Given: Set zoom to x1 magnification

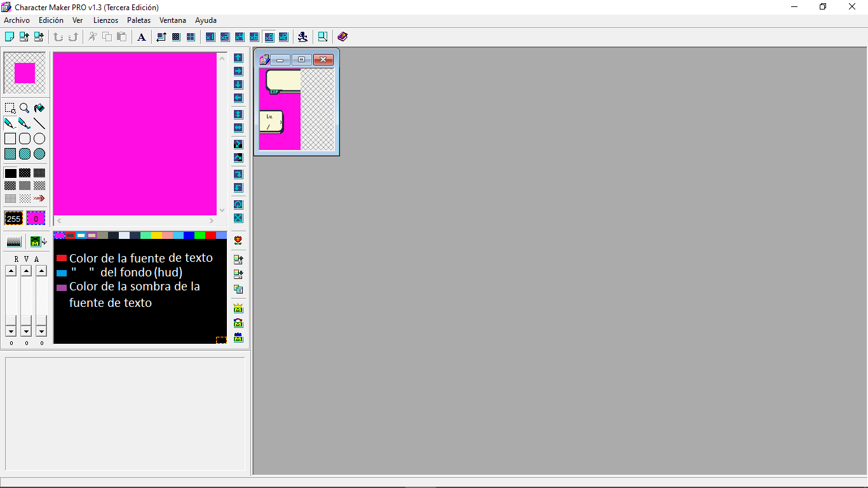Looking at the screenshot, I should [210, 37].
